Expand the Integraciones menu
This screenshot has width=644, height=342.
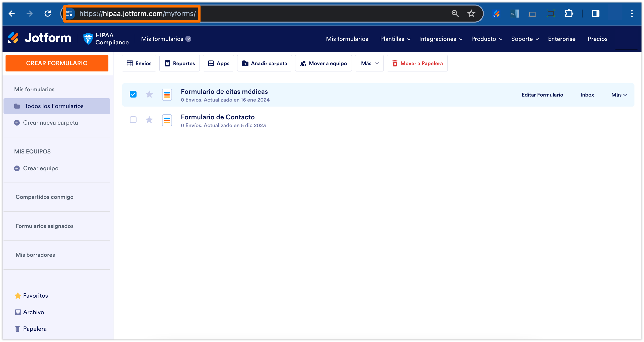441,39
